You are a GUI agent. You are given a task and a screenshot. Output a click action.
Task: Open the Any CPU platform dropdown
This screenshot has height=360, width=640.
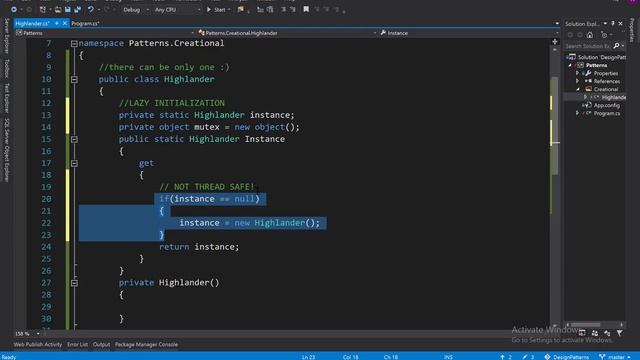click(178, 10)
